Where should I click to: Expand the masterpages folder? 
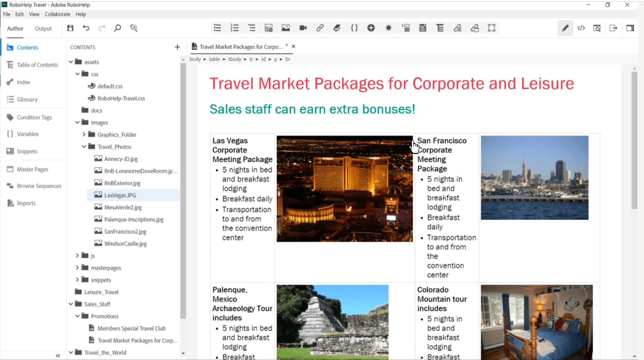(x=77, y=268)
